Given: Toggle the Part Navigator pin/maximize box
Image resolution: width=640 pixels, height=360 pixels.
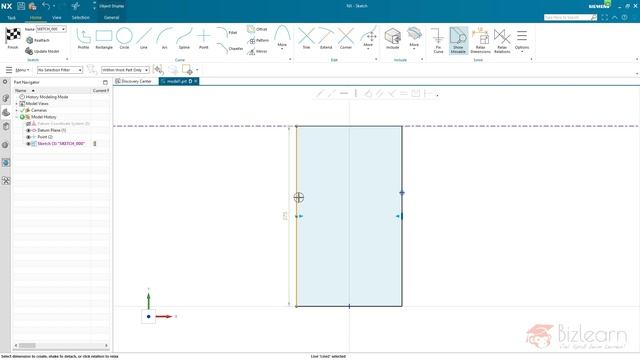Looking at the screenshot, I should (x=105, y=82).
